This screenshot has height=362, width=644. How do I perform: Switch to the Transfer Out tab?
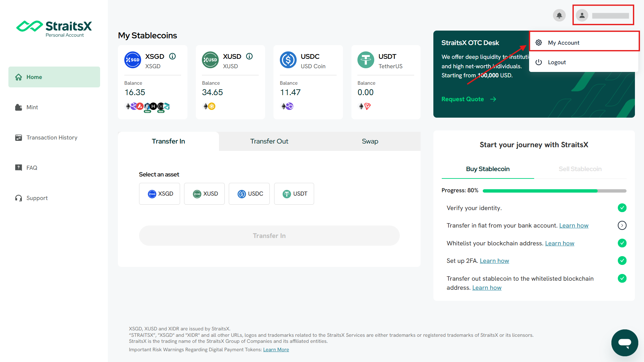tap(269, 141)
